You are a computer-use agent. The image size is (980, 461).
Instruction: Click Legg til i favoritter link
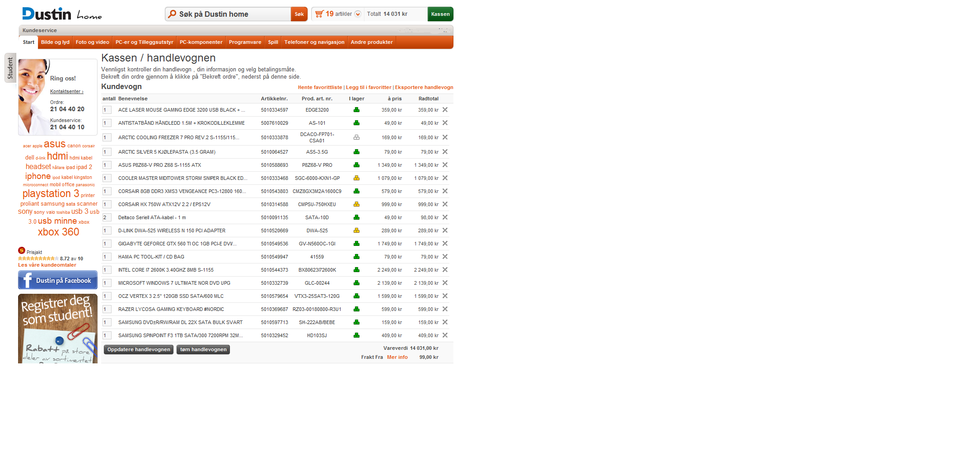[x=369, y=88]
